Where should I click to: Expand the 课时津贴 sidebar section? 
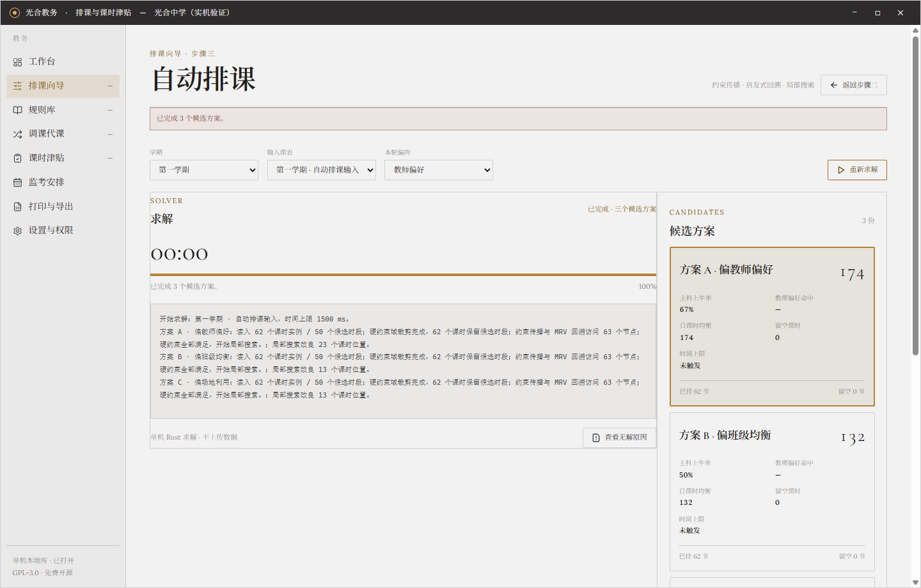[x=110, y=158]
